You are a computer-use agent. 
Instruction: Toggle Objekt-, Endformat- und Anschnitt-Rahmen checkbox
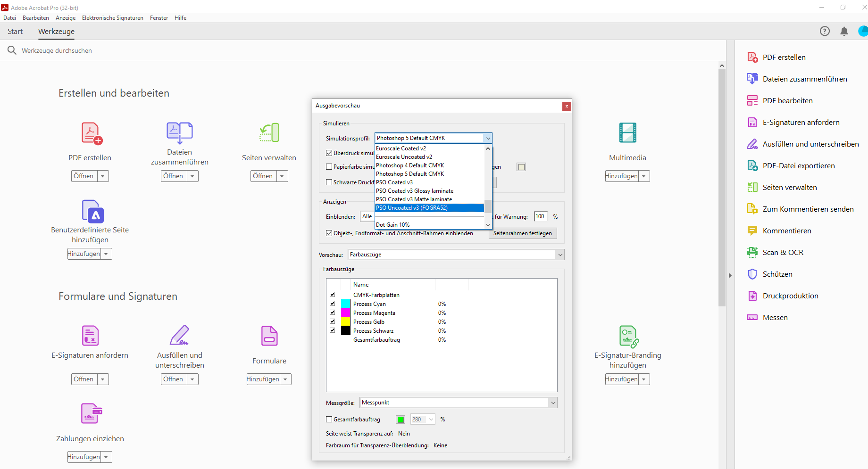pyautogui.click(x=329, y=233)
